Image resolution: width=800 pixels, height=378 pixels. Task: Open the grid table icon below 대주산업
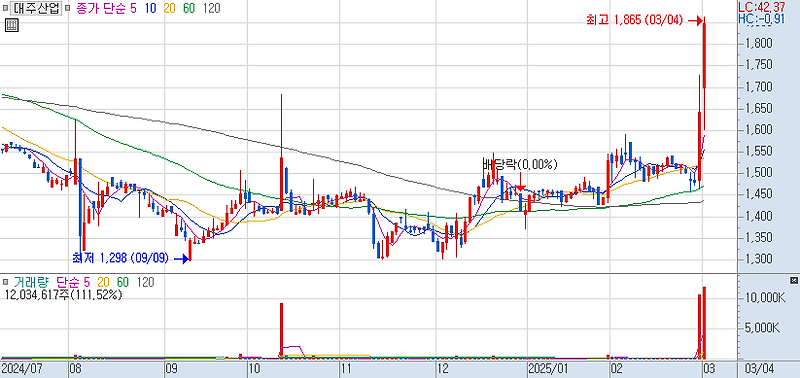coord(11,25)
